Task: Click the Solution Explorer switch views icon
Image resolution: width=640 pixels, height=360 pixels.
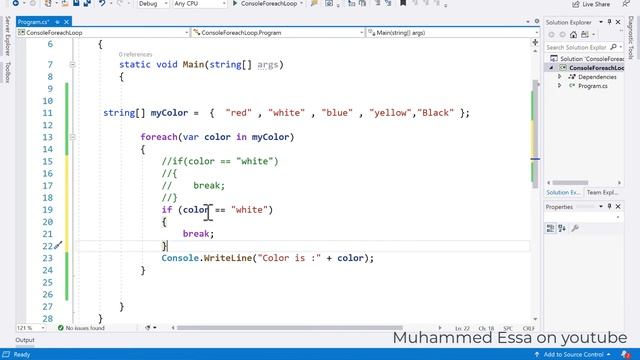Action: click(585, 35)
